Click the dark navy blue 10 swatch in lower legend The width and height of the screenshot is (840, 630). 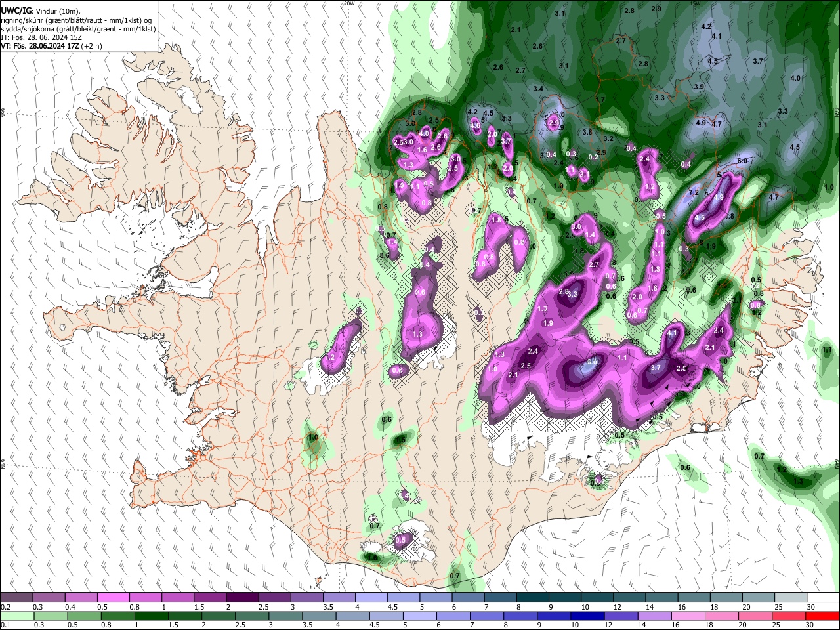(x=586, y=616)
